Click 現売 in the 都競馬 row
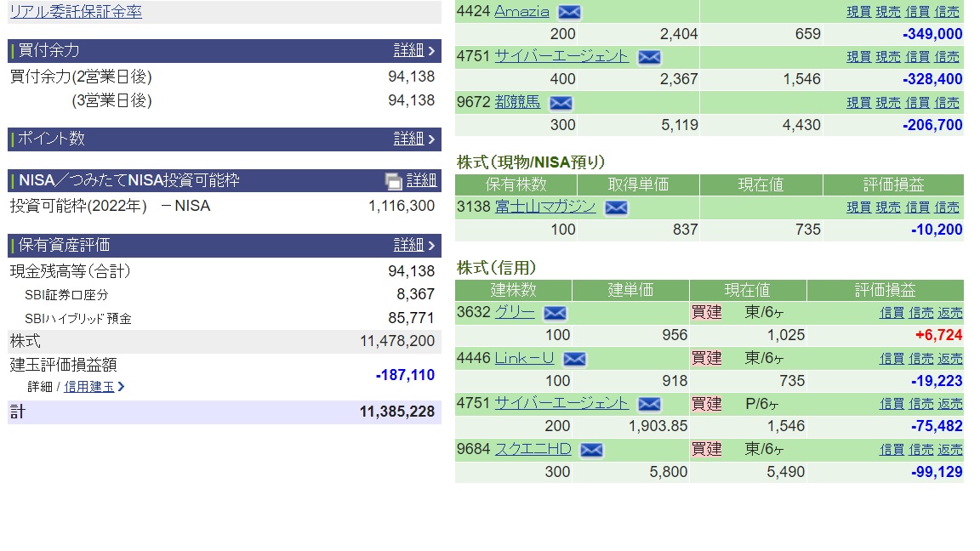This screenshot has height=551, width=980. (x=888, y=102)
